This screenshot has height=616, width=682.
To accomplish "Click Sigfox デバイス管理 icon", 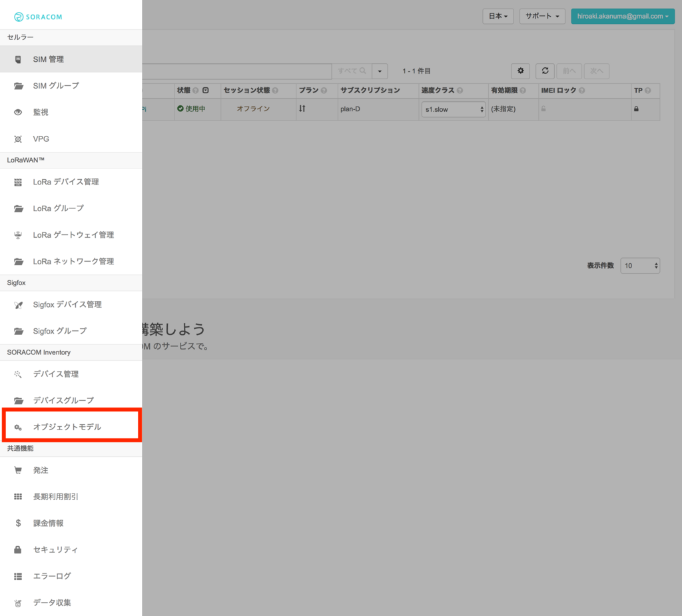I will click(18, 304).
